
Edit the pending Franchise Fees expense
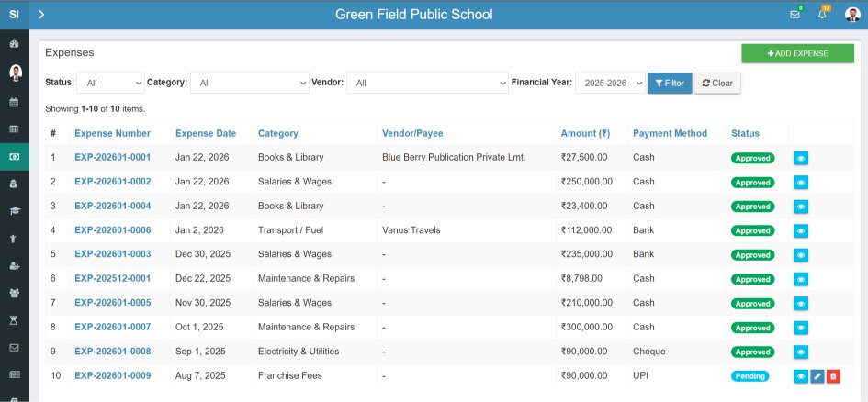point(817,376)
